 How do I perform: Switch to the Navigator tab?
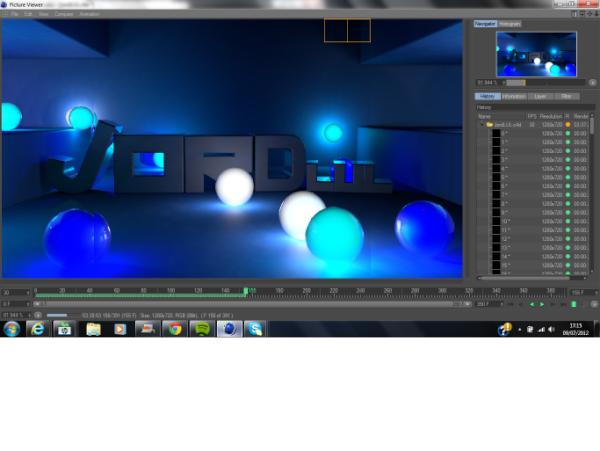pos(485,24)
